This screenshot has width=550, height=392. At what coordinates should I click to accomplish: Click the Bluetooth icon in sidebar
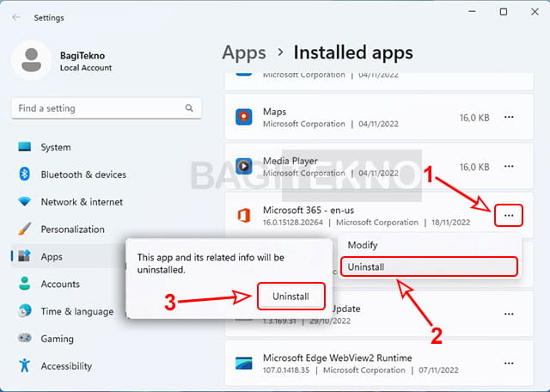pos(25,174)
